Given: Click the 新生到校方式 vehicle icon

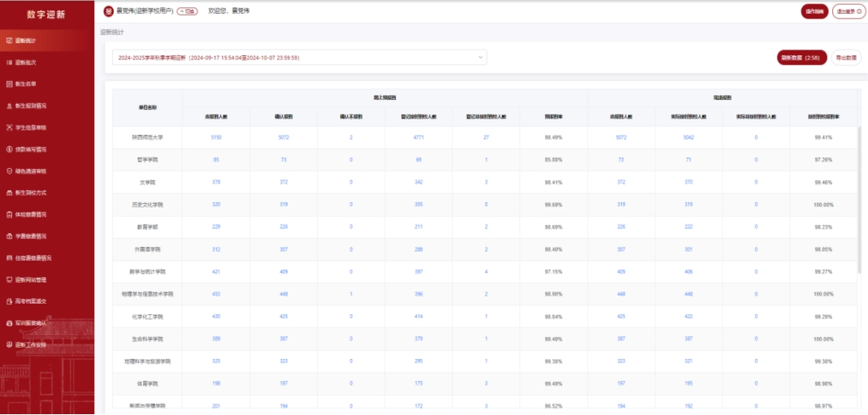Looking at the screenshot, I should click(x=8, y=193).
